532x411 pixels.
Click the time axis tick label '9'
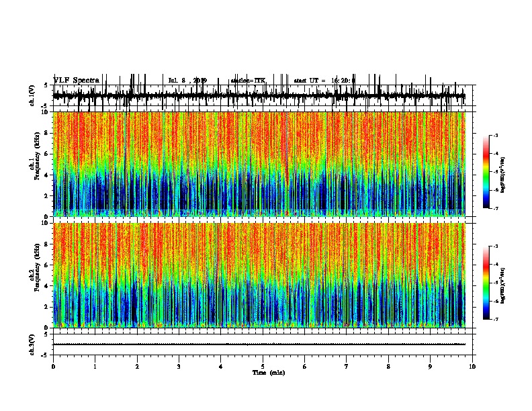(x=430, y=367)
